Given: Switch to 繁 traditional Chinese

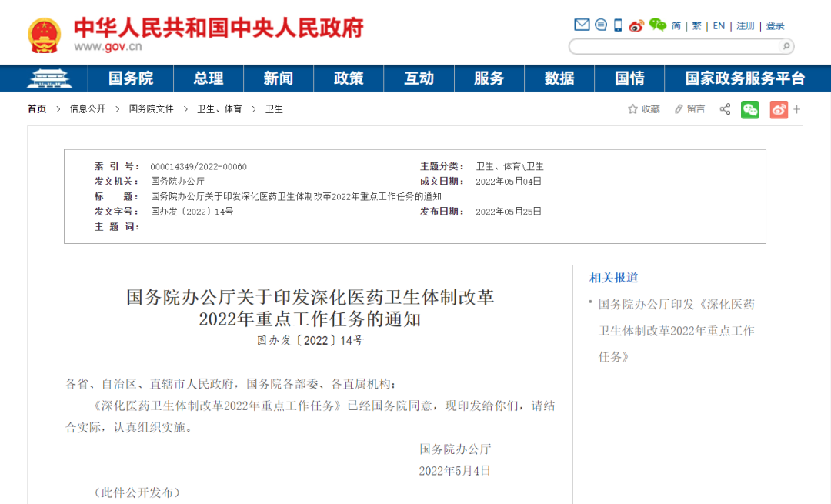Looking at the screenshot, I should pos(696,25).
